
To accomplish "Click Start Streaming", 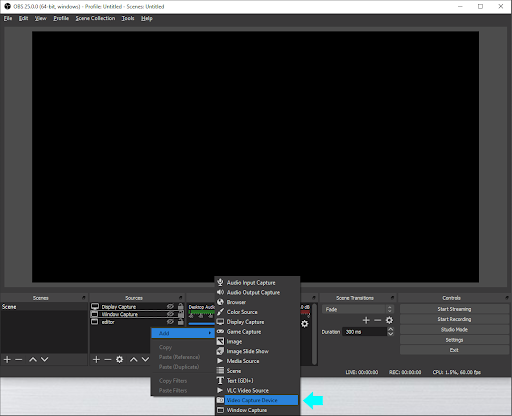I will coord(454,309).
